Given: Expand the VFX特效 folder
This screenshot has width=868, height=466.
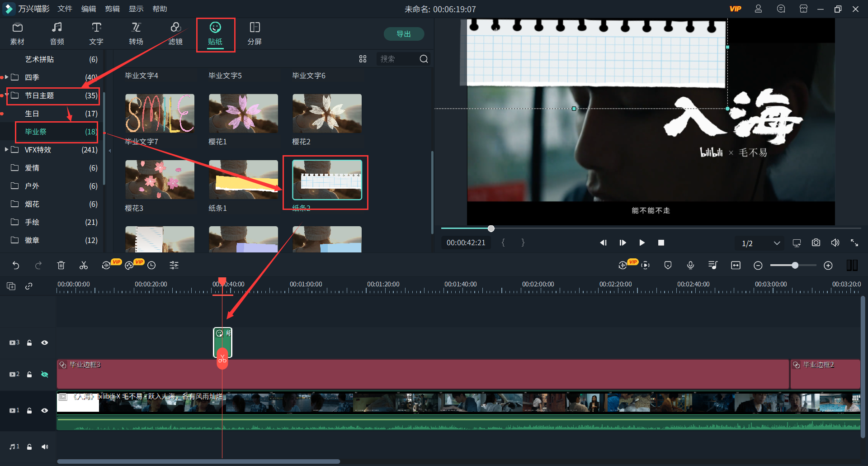Looking at the screenshot, I should (x=6, y=150).
